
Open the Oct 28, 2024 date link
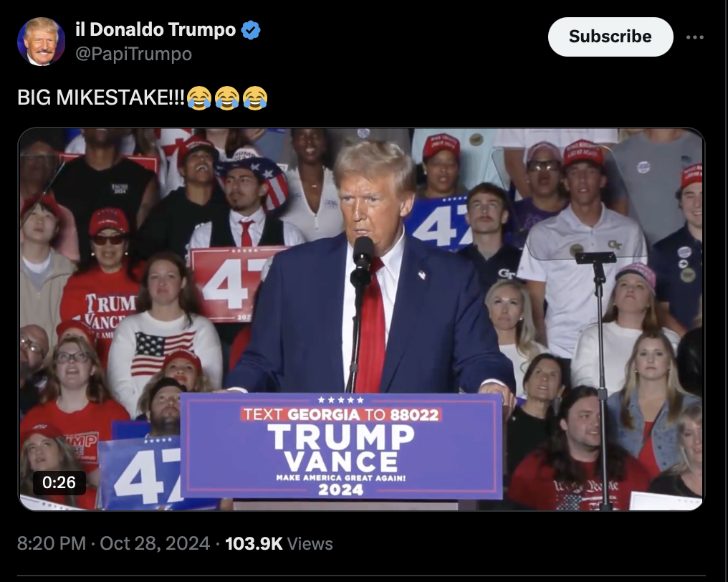point(155,543)
